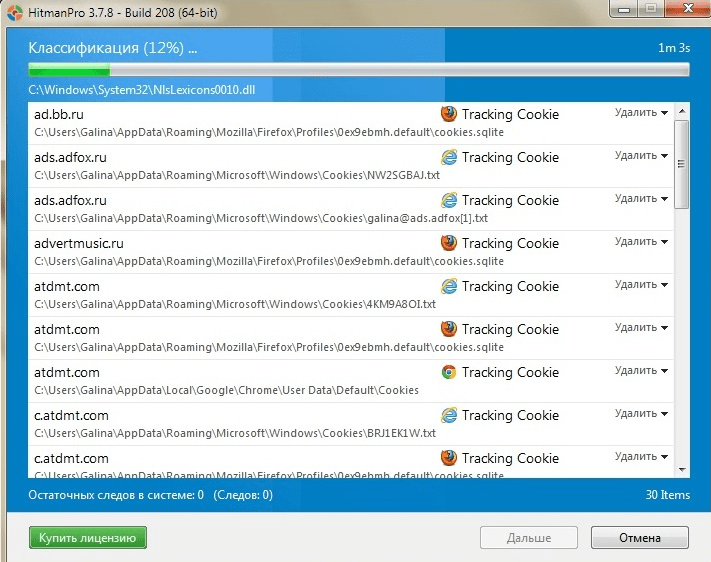Image resolution: width=711 pixels, height=562 pixels.
Task: Click Internet Explorer icon on atdmt.com 4KM9A8OI.txt row
Action: (x=449, y=286)
